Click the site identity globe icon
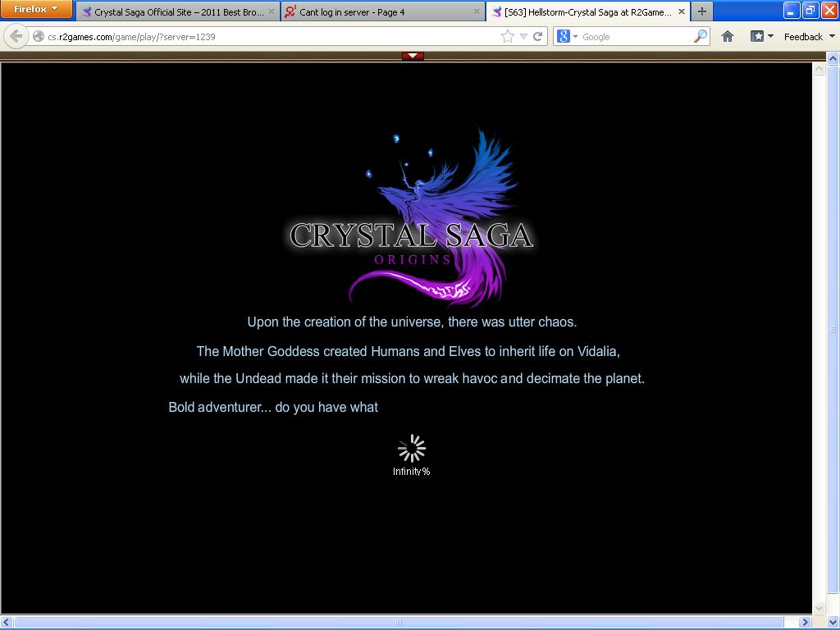Viewport: 840px width, 630px height. pos(39,36)
